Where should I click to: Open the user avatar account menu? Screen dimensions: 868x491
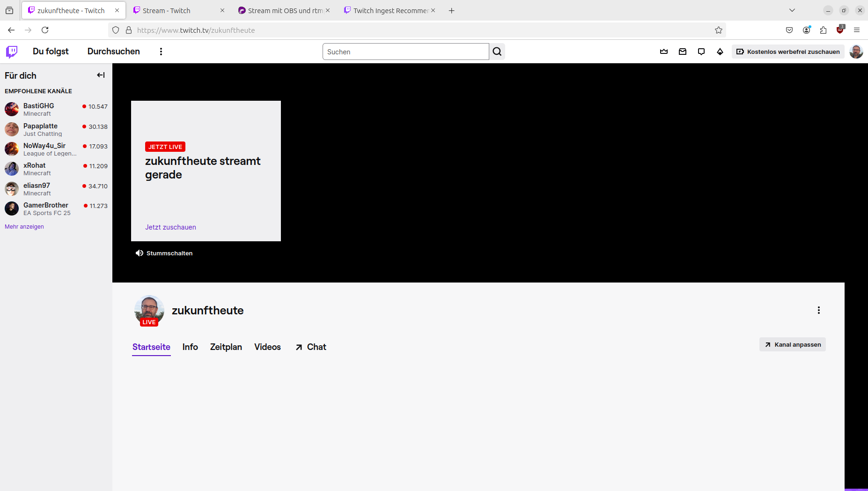click(856, 52)
